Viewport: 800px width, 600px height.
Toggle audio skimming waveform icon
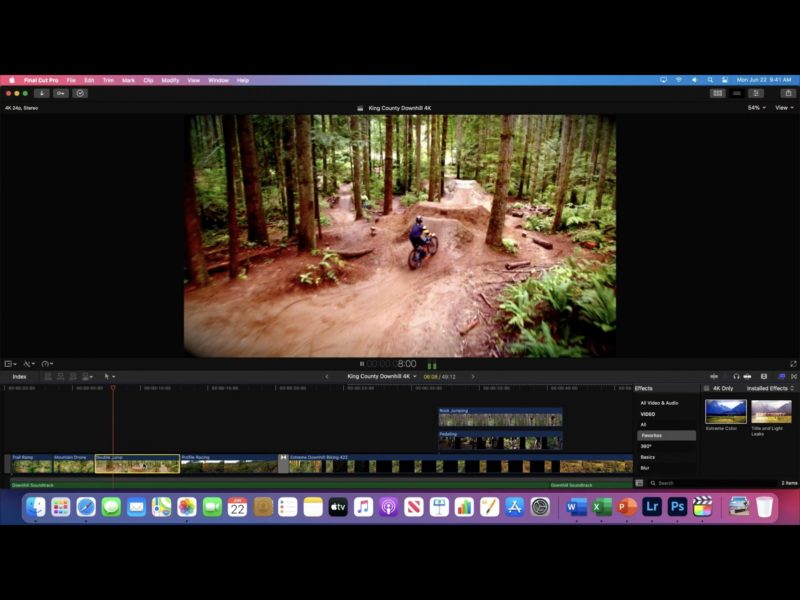(714, 377)
